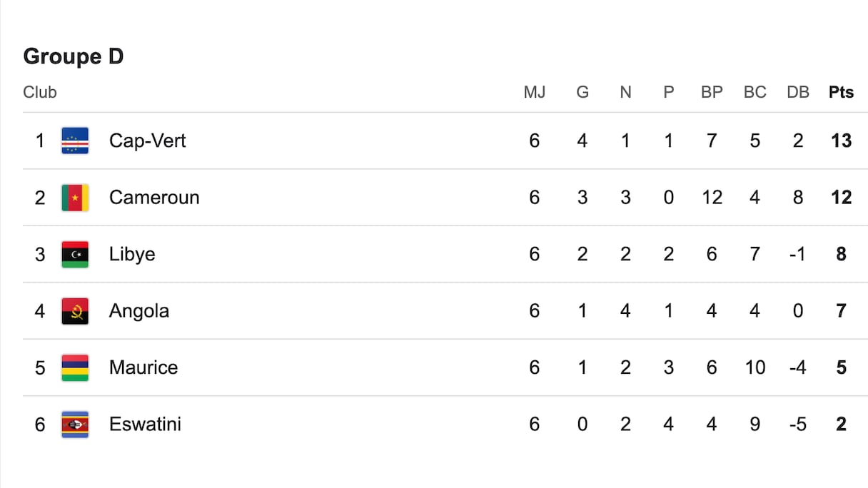This screenshot has width=868, height=488.
Task: Click the BP column header
Action: 712,92
